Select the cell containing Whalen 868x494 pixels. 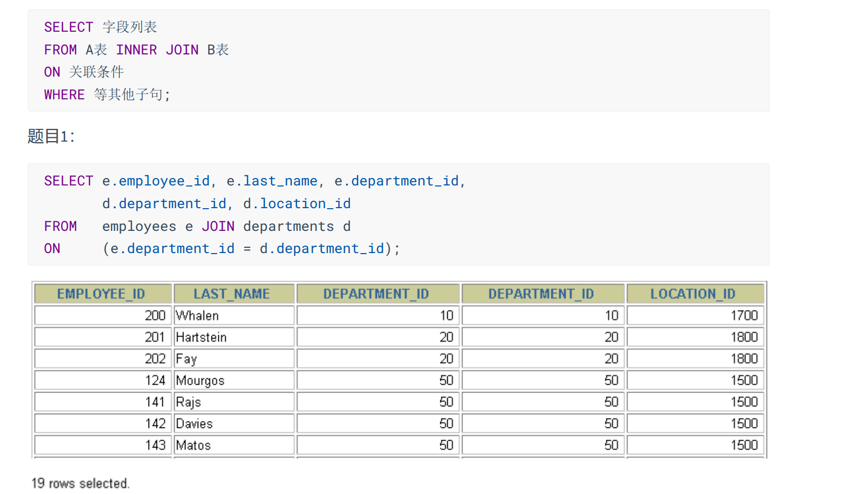(234, 315)
